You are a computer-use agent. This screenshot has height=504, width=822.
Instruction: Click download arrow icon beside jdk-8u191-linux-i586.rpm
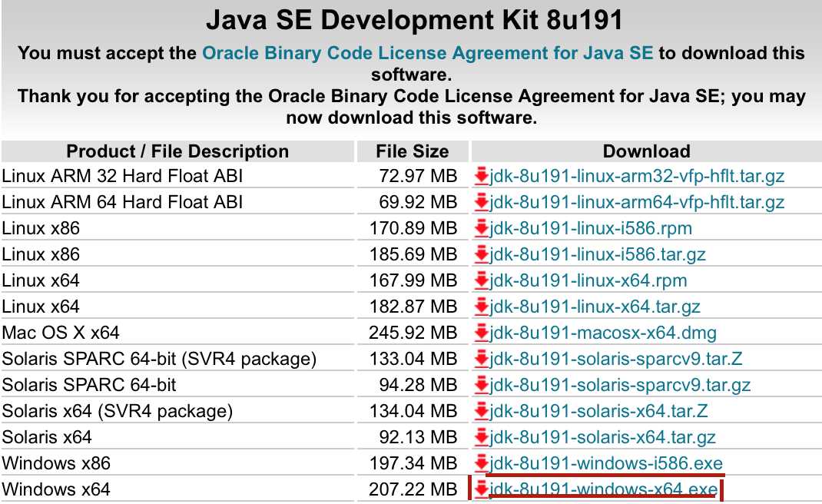click(x=481, y=228)
